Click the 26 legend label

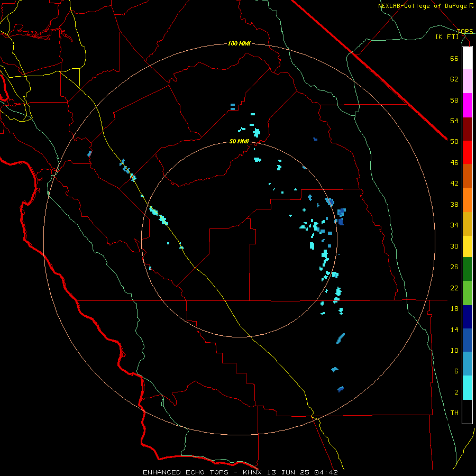coord(454,267)
